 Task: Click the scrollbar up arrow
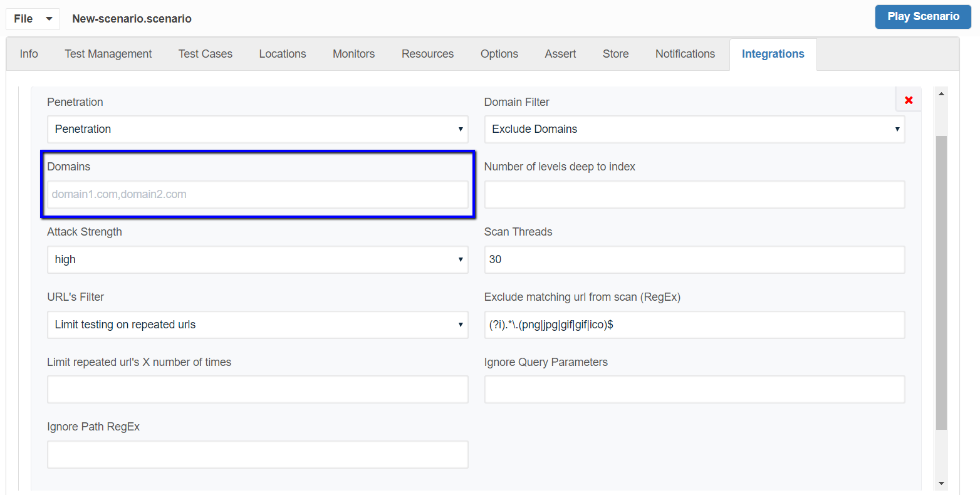(941, 93)
